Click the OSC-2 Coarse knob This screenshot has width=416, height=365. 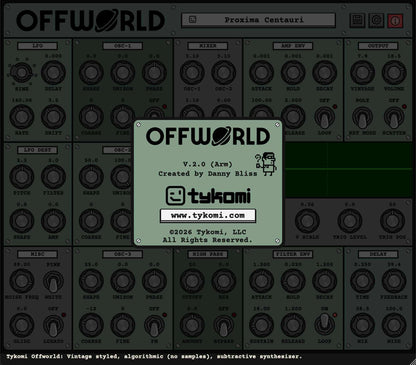(91, 221)
